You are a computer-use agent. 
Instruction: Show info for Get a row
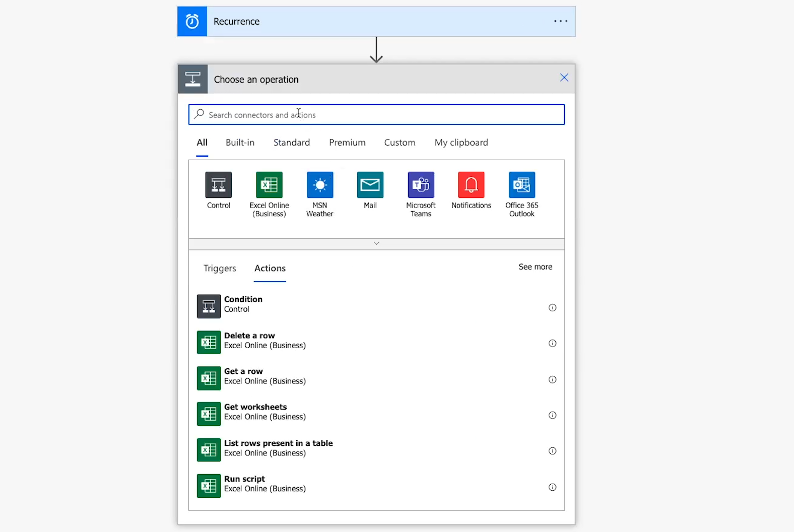coord(552,380)
